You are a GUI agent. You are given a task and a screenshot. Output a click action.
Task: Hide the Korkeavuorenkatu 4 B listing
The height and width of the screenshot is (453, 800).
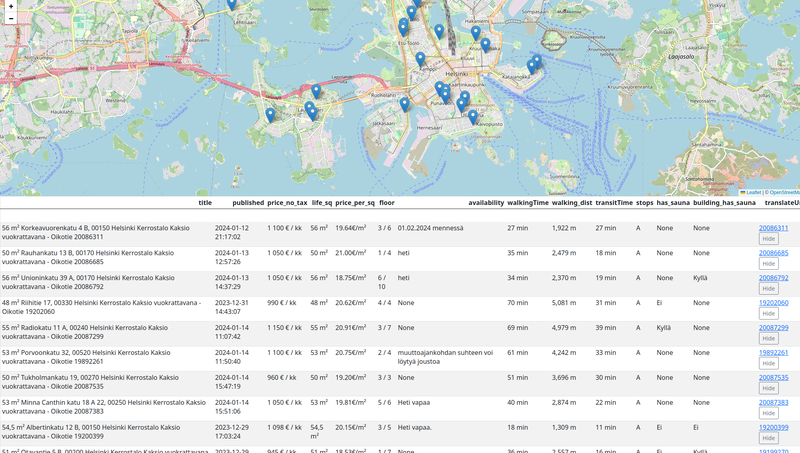[x=768, y=239]
